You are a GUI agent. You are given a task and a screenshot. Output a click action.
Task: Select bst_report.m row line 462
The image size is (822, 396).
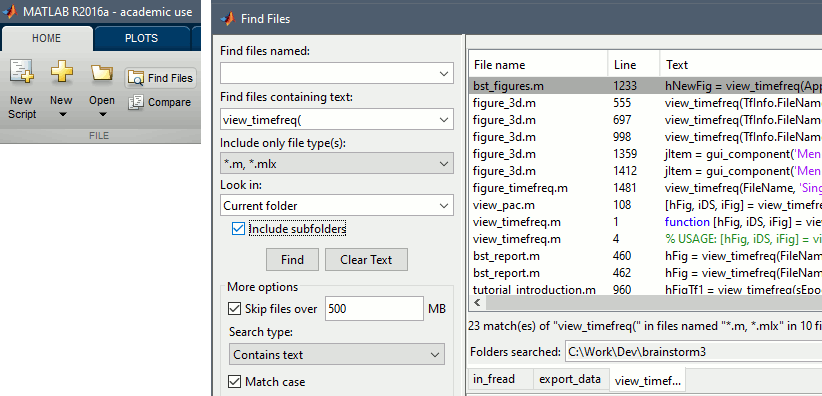click(x=645, y=273)
